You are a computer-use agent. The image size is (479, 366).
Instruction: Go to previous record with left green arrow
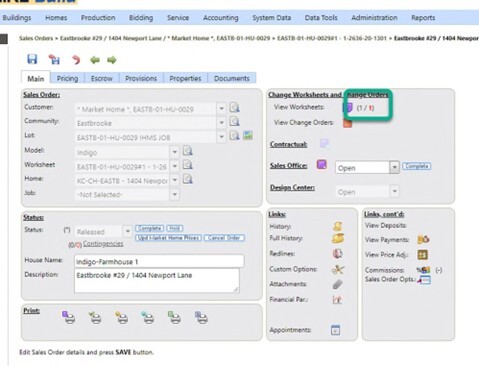click(95, 60)
